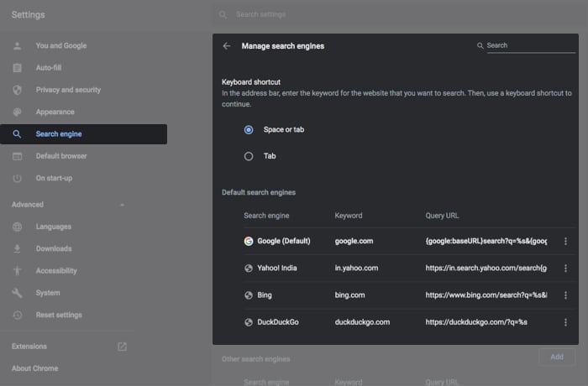Open Accessibility settings
The width and height of the screenshot is (588, 386).
pyautogui.click(x=56, y=270)
